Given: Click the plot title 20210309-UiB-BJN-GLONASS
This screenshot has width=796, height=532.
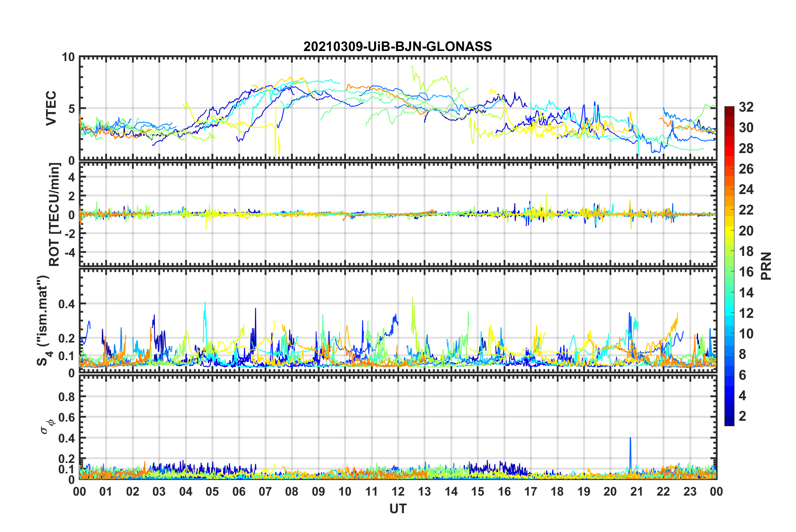Looking at the screenshot, I should pyautogui.click(x=398, y=46).
